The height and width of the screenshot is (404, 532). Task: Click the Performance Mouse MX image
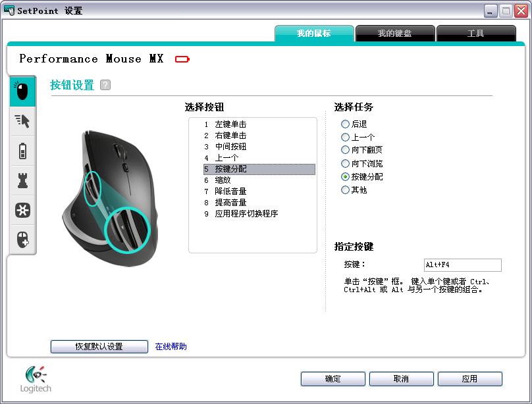tap(110, 198)
